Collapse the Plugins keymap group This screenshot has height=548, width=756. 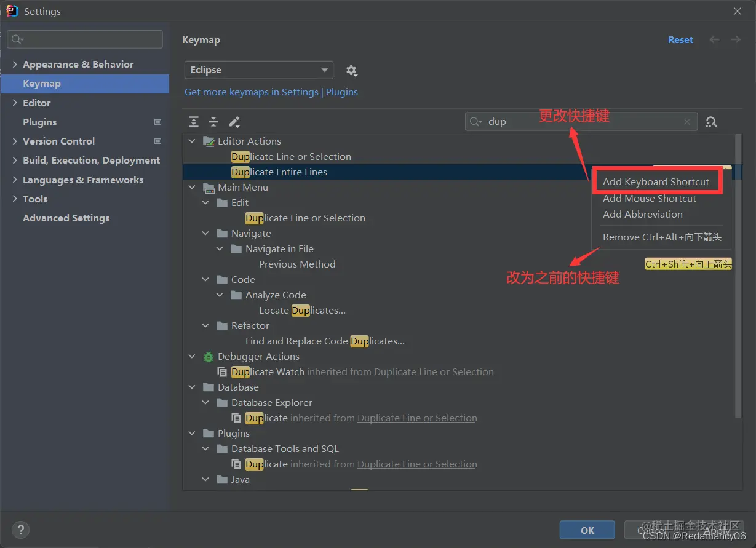tap(192, 433)
